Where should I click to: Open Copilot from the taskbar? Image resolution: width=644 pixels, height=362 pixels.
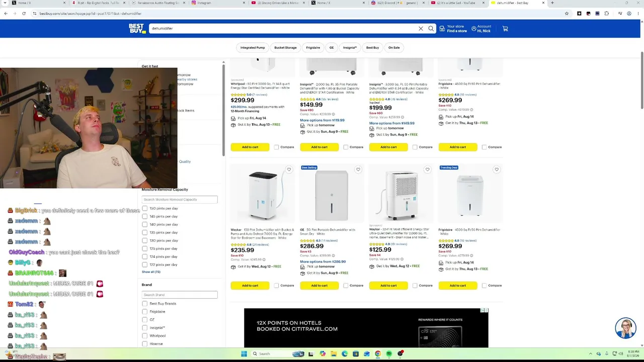pos(323,354)
